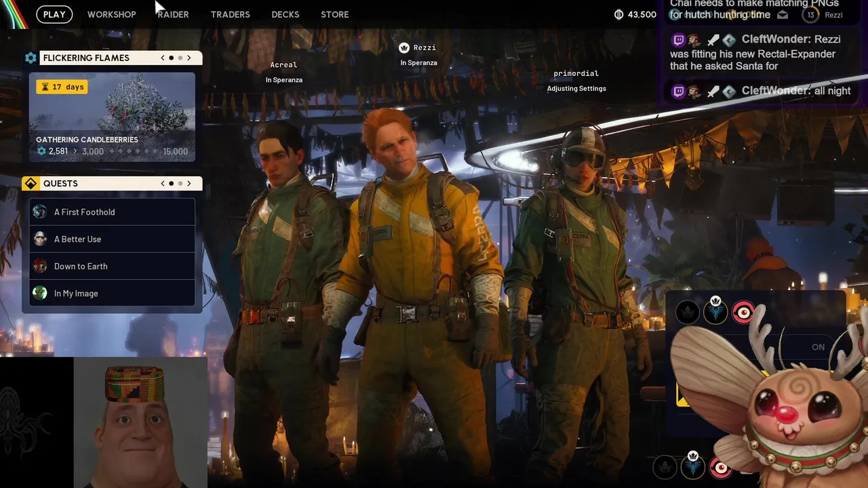
Task: Click the 15,000 final milestone value
Action: [176, 151]
